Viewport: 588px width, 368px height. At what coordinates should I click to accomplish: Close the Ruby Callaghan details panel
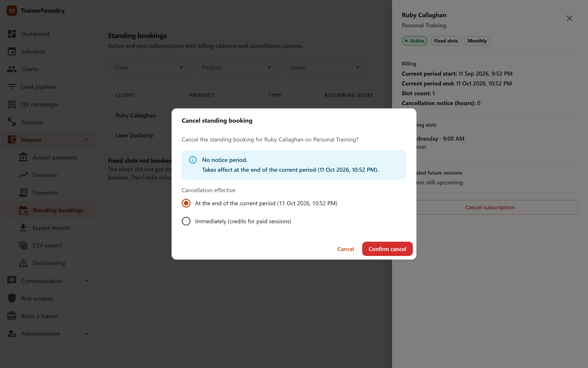click(570, 18)
